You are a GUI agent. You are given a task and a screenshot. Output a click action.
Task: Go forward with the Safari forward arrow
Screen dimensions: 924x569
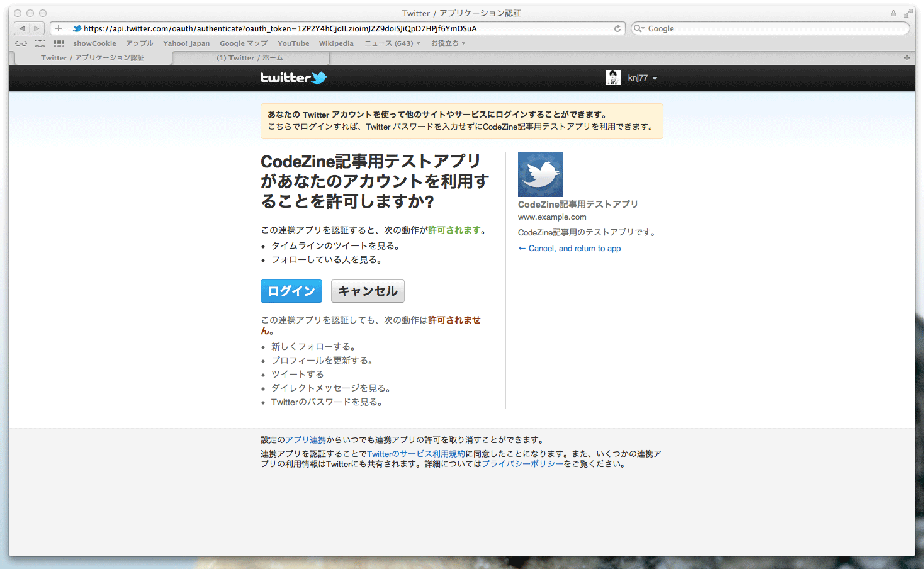pyautogui.click(x=37, y=28)
